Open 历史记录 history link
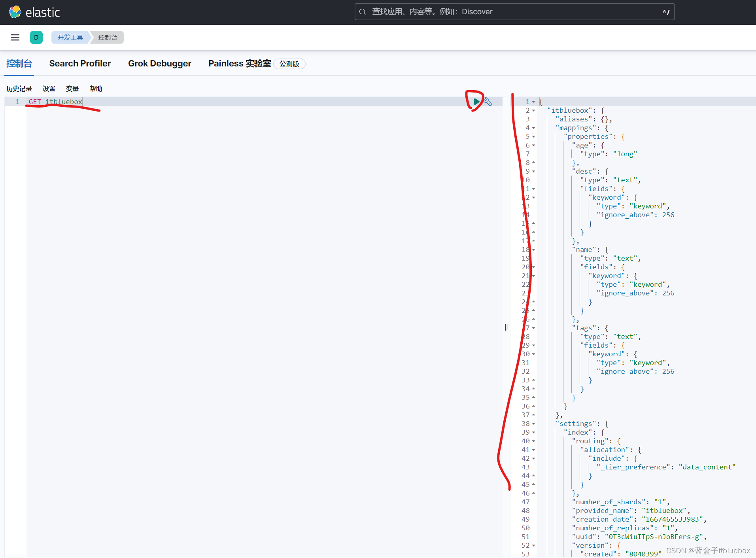This screenshot has width=756, height=558. coord(19,89)
